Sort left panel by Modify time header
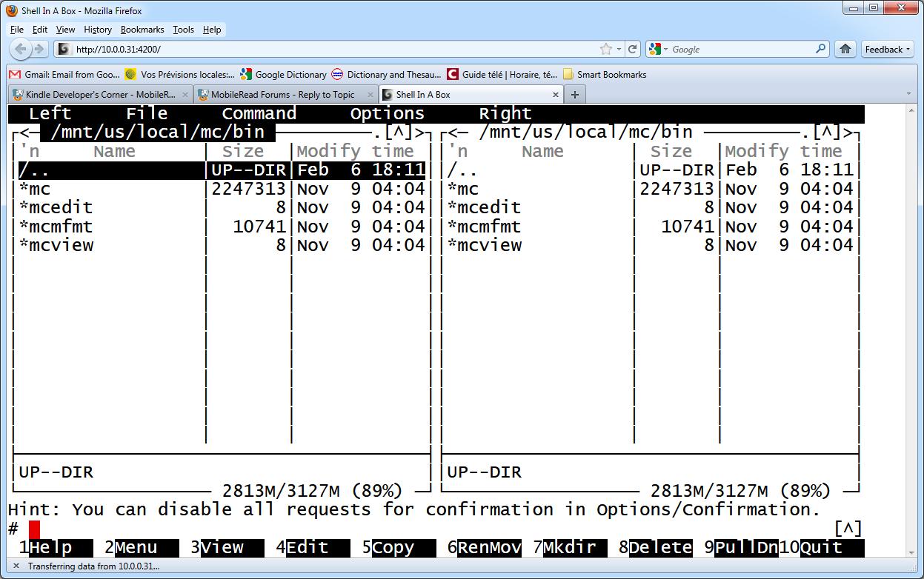 [355, 152]
